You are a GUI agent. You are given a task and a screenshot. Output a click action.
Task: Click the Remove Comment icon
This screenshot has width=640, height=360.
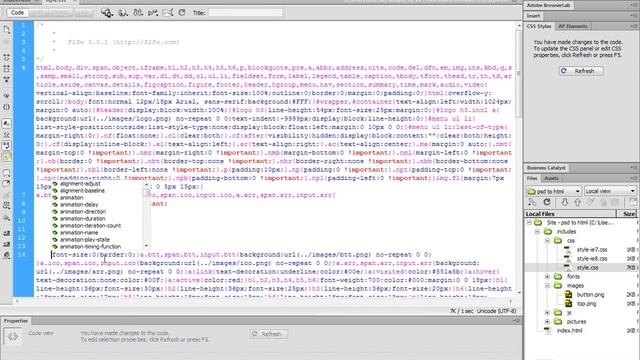tap(7, 184)
